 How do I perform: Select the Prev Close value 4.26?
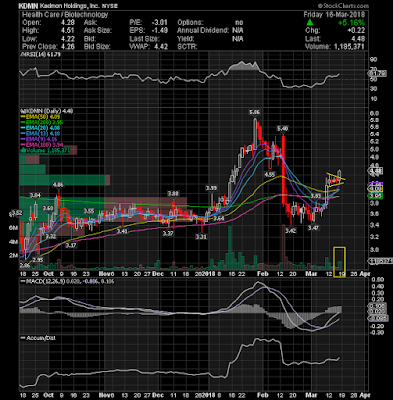68,47
